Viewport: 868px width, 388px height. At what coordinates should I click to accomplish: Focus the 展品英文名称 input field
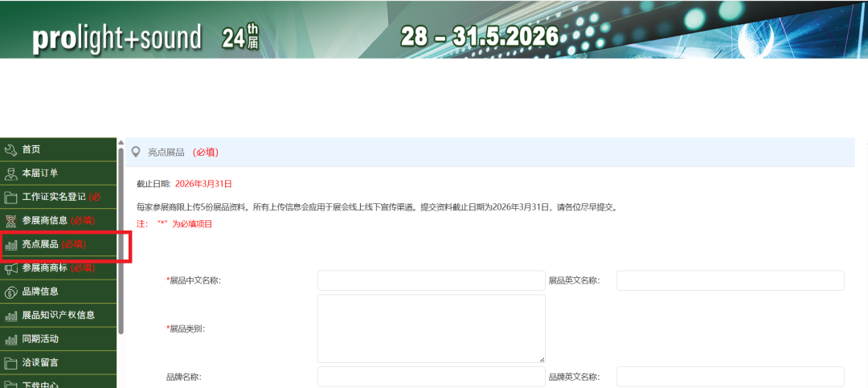click(730, 280)
